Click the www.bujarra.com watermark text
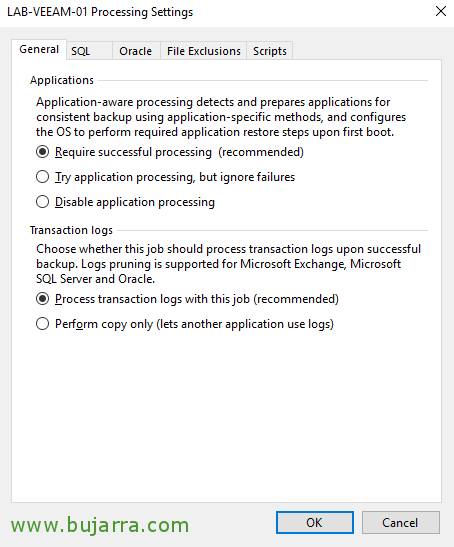The width and height of the screenshot is (454, 547). point(100,525)
